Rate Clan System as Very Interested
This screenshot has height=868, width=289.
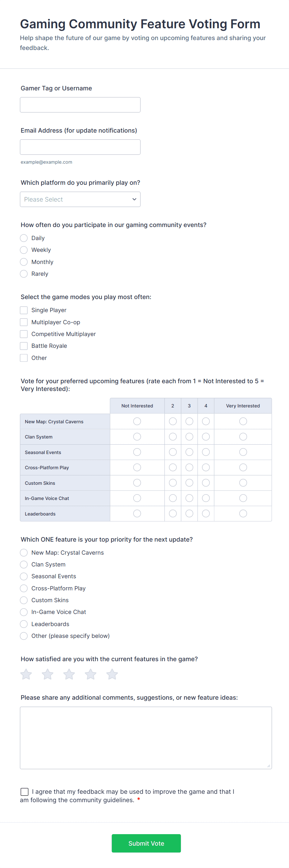(243, 437)
